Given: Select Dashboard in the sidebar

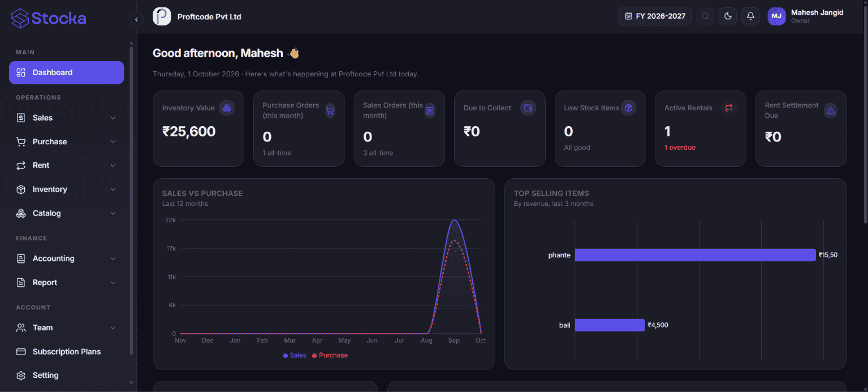Looking at the screenshot, I should [x=66, y=72].
